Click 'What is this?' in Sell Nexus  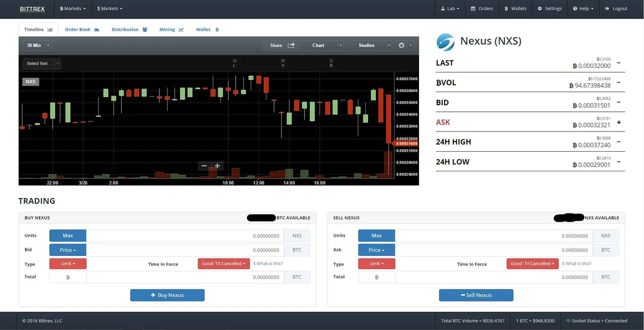click(577, 263)
